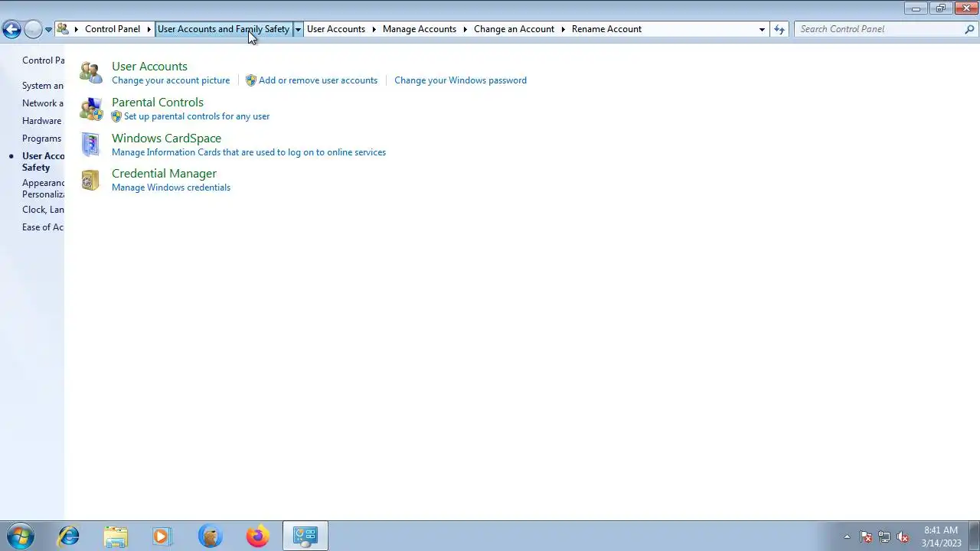Go to Control Panel Home in sidebar

(43, 60)
